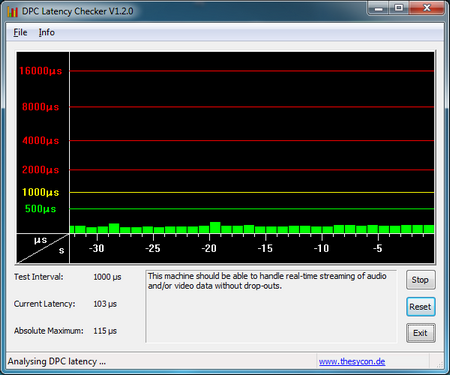Click the 2000µs scale label
450x375 pixels.
40,170
